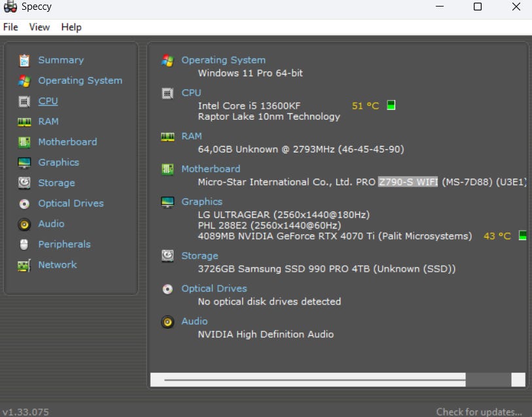The width and height of the screenshot is (532, 417).
Task: Open Storage section in sidebar
Action: (56, 183)
